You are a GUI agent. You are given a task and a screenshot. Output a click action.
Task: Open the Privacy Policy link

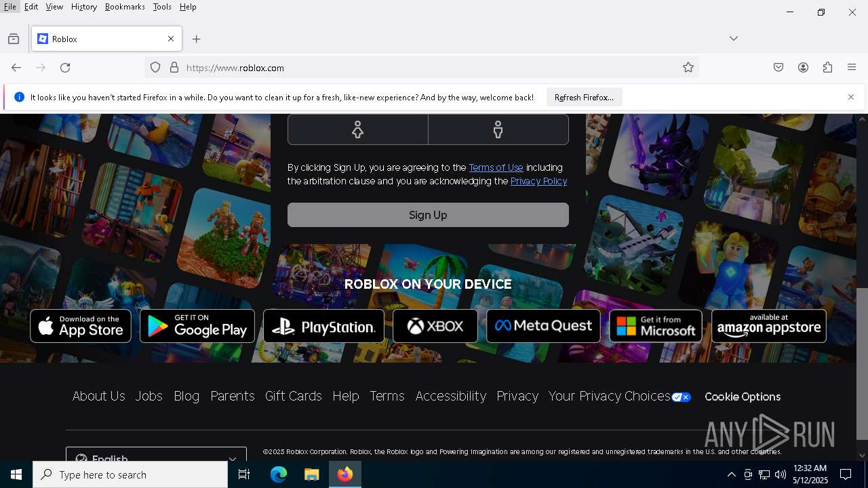click(x=538, y=181)
